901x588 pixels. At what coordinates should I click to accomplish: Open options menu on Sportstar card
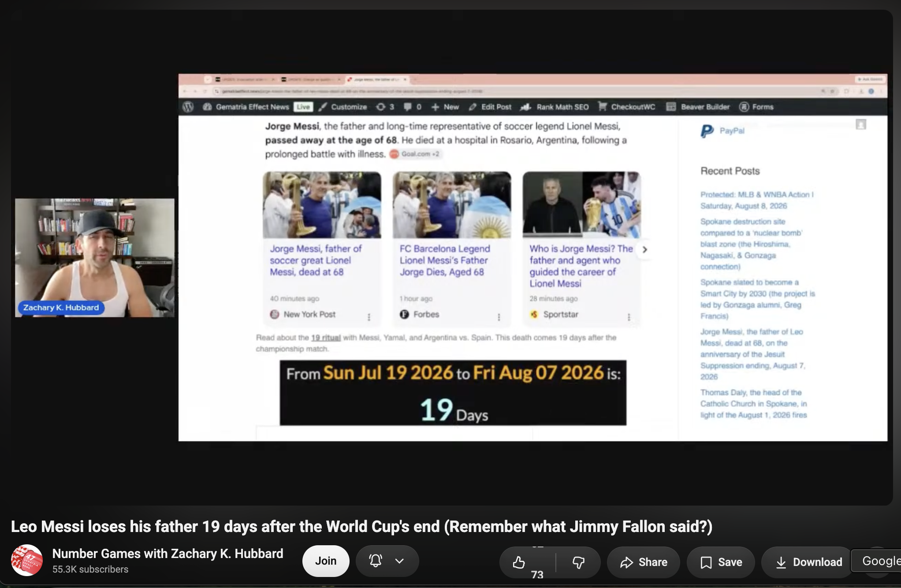tap(629, 317)
